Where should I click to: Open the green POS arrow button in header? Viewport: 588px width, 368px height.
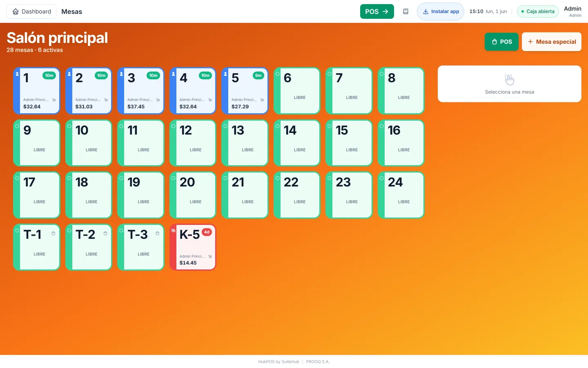(x=377, y=11)
